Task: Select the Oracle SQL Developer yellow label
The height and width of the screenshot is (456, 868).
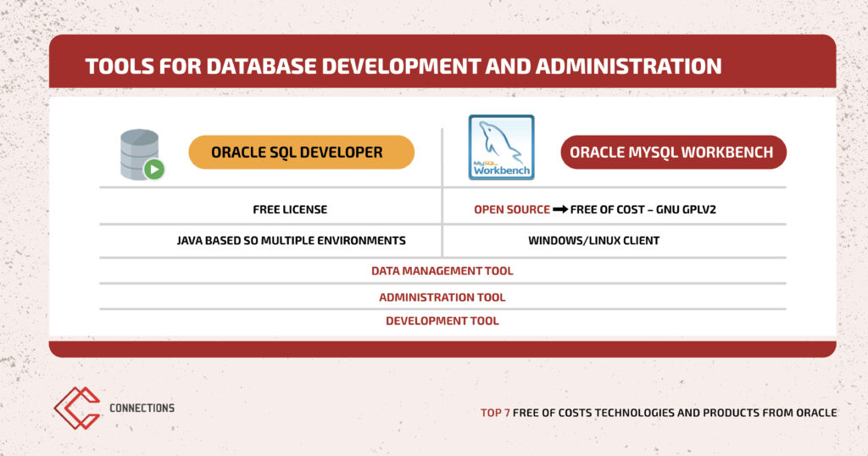Action: (x=302, y=153)
